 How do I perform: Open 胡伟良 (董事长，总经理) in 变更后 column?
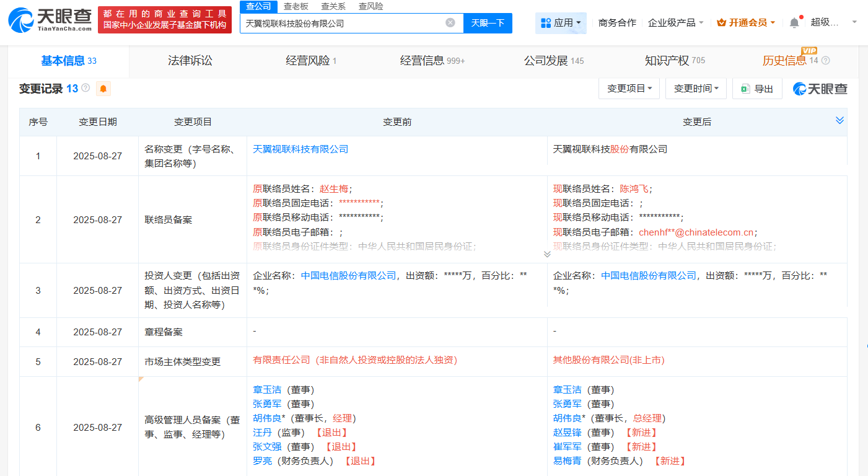[568, 418]
